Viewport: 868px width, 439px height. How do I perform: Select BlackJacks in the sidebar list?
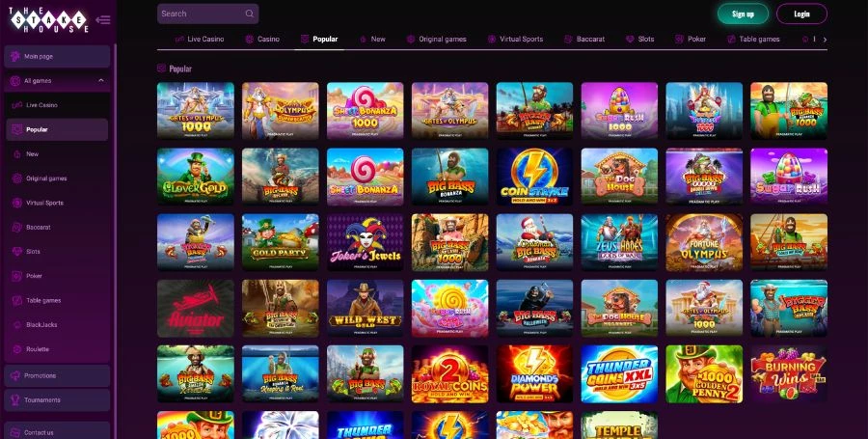57,325
